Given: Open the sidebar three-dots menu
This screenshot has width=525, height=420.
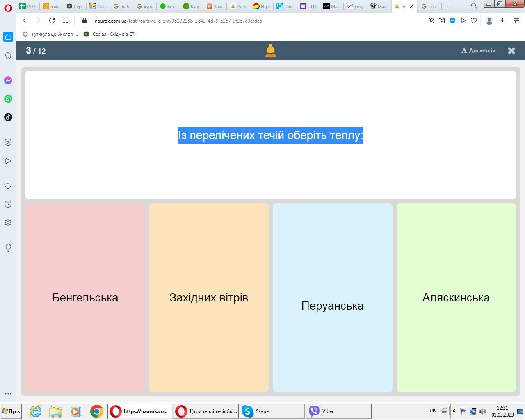Looking at the screenshot, I should click(8, 394).
